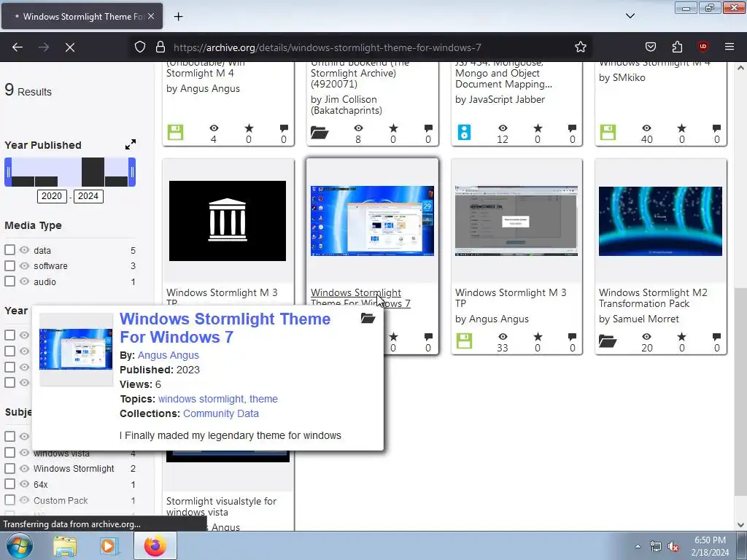Click the folder icon on Samuel Morret card
This screenshot has height=560, width=747.
click(x=608, y=341)
